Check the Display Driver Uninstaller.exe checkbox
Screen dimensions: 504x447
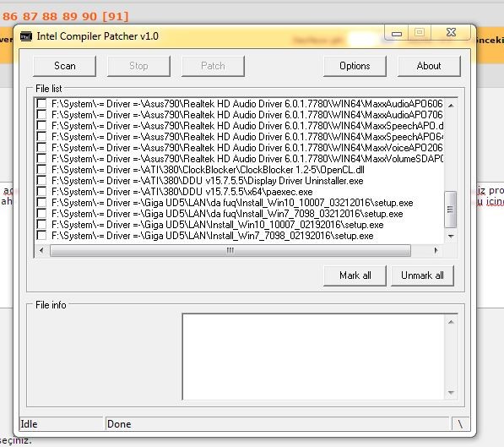click(x=41, y=180)
